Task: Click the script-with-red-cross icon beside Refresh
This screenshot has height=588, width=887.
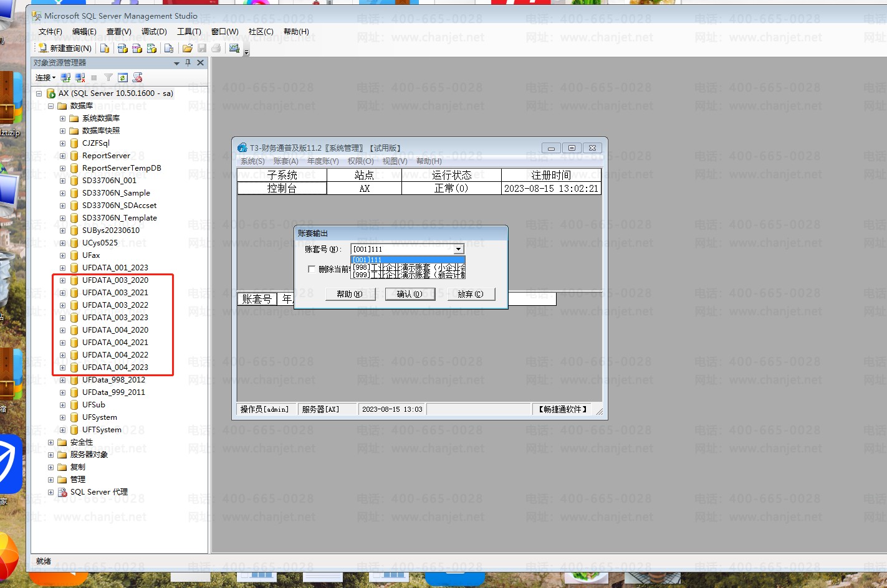Action: [138, 78]
